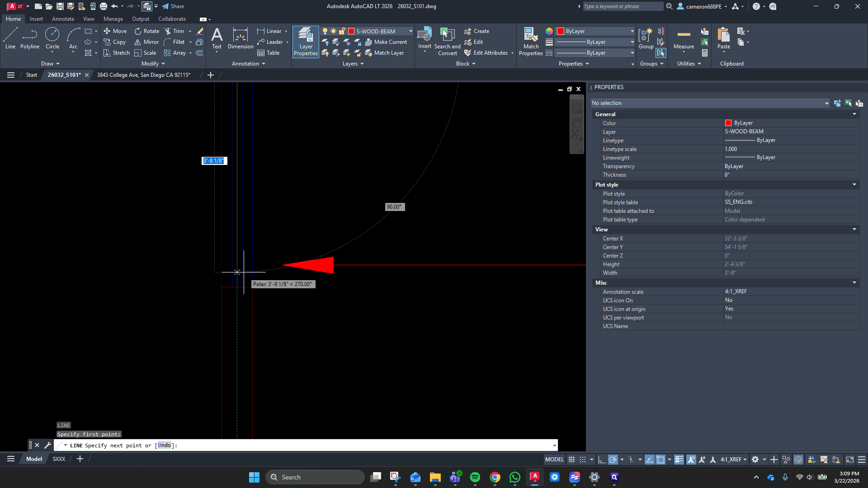Click the Start tab
This screenshot has width=868, height=488.
[31, 75]
